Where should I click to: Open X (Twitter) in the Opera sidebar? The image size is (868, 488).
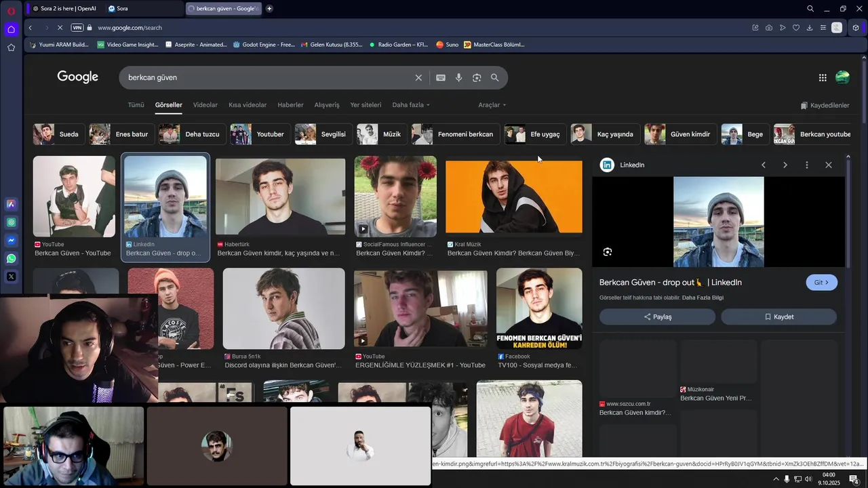click(x=12, y=277)
